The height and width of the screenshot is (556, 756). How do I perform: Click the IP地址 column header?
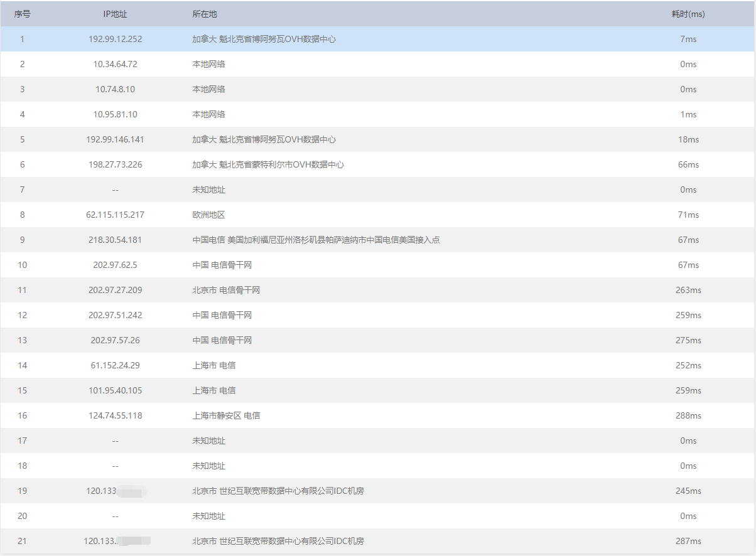pos(115,14)
